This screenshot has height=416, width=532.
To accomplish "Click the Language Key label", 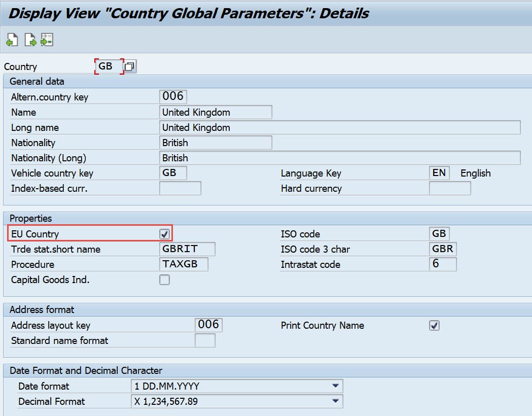I will click(x=311, y=174).
